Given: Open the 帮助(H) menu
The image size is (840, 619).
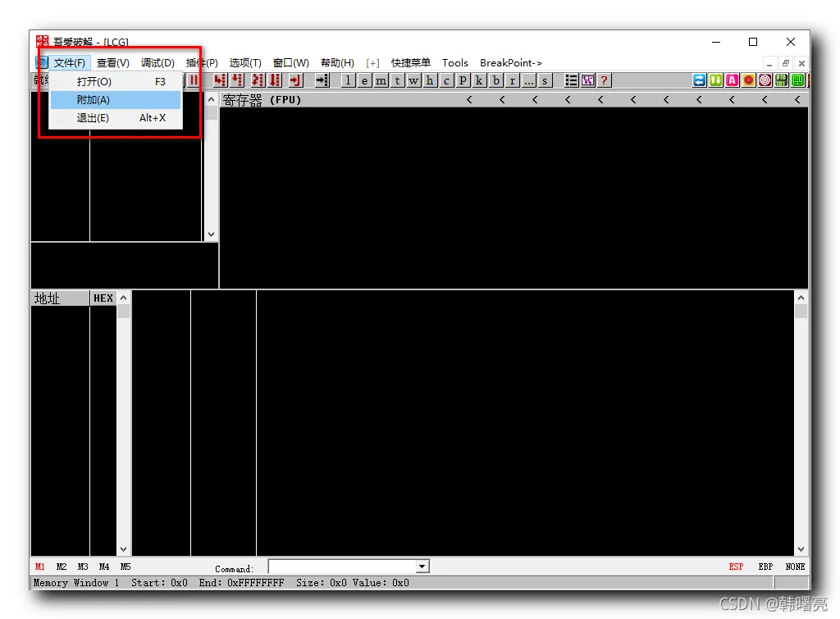Looking at the screenshot, I should (x=337, y=62).
